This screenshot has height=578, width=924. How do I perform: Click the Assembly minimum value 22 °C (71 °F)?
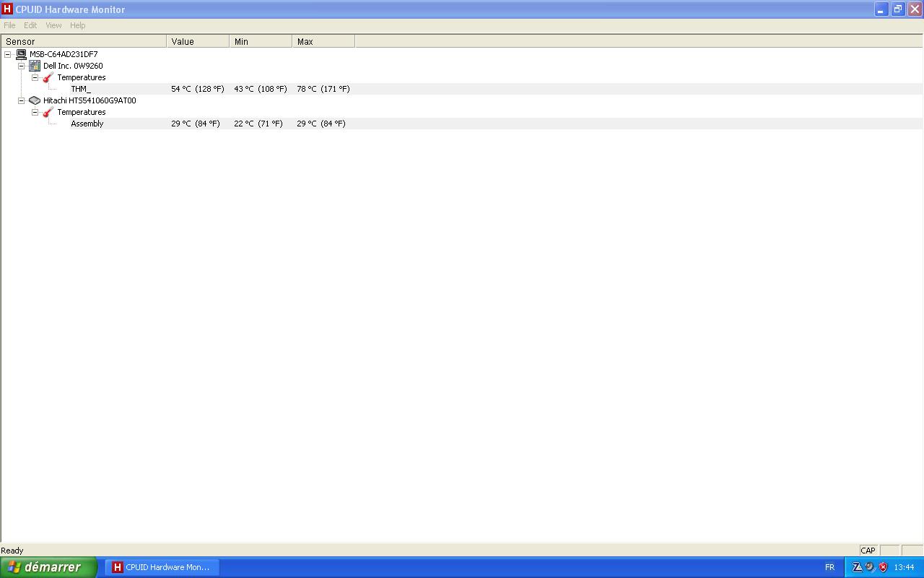click(258, 124)
